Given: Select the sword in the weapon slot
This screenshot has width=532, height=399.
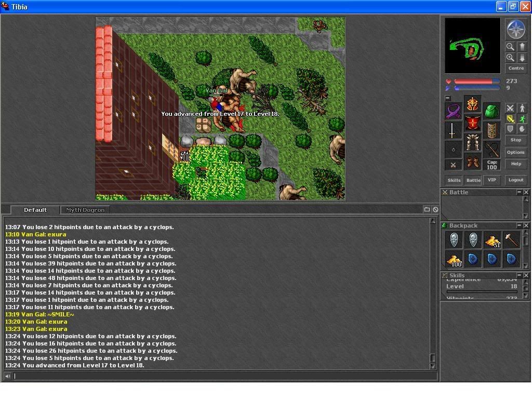Looking at the screenshot, I should [x=453, y=130].
